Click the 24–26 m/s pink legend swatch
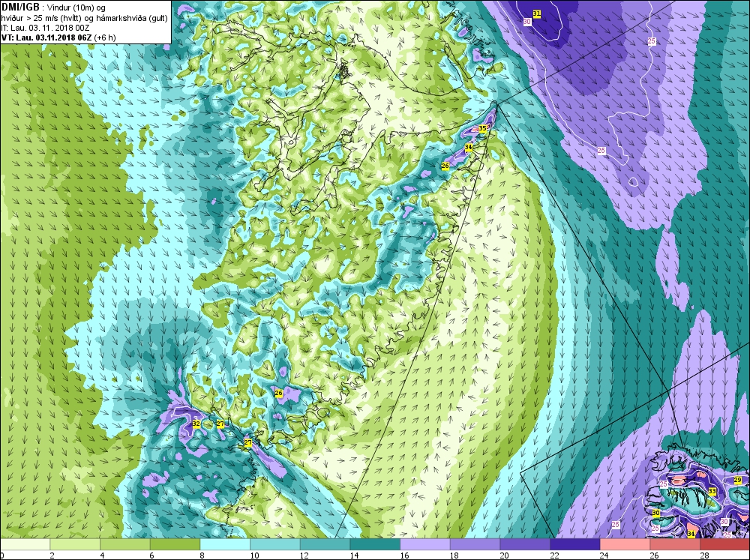750x560 pixels. pyautogui.click(x=625, y=544)
